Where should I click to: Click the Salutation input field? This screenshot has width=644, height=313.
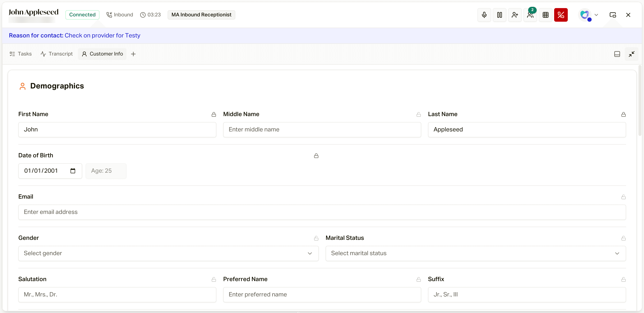pos(117,295)
